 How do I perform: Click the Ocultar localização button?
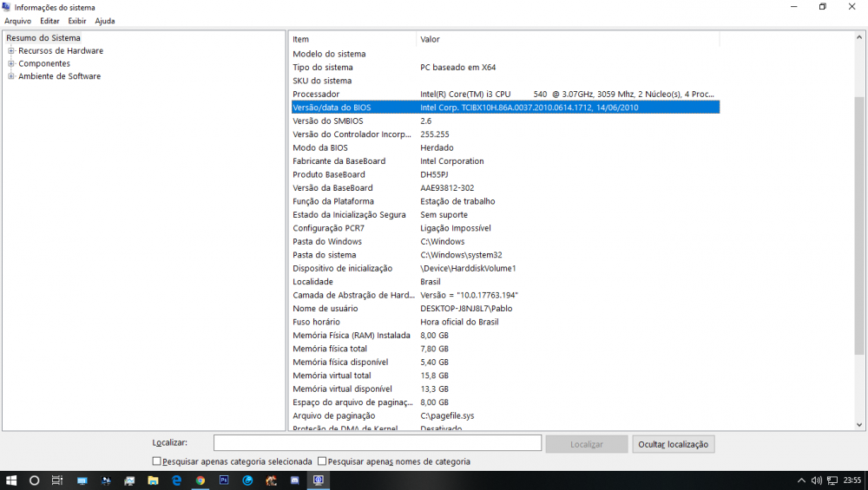[674, 444]
